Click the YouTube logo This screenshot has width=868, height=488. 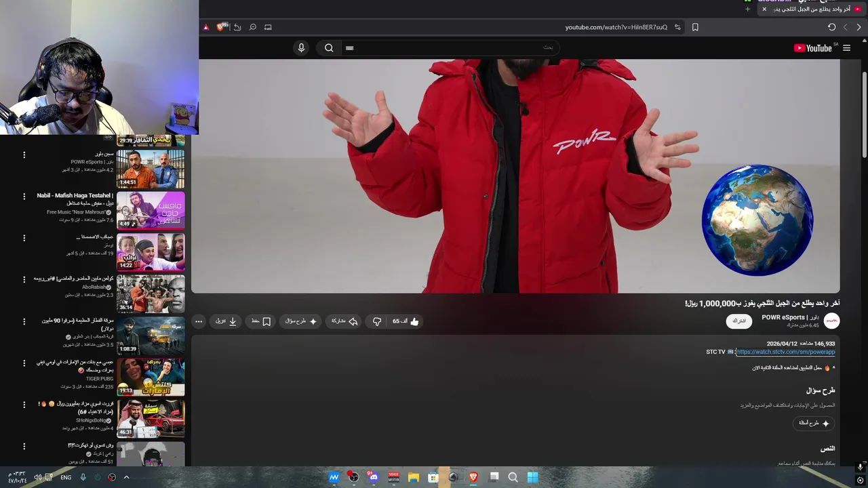tap(812, 48)
